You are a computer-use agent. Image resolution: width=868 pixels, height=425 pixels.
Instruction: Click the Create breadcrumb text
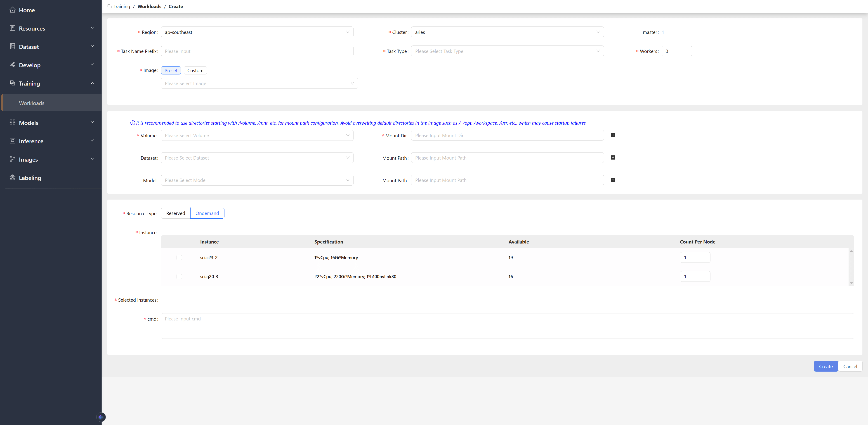[176, 6]
